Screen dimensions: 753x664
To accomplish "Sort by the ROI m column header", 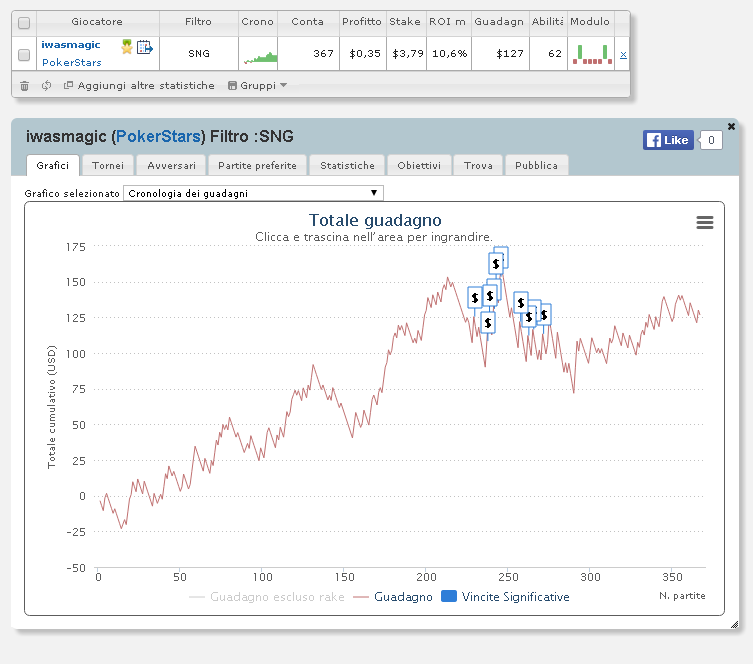I will tap(448, 22).
